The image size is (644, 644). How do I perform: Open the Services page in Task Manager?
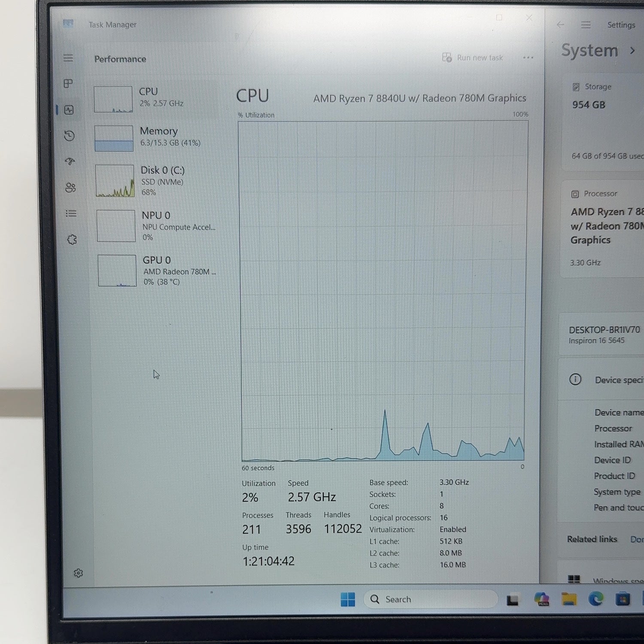72,240
